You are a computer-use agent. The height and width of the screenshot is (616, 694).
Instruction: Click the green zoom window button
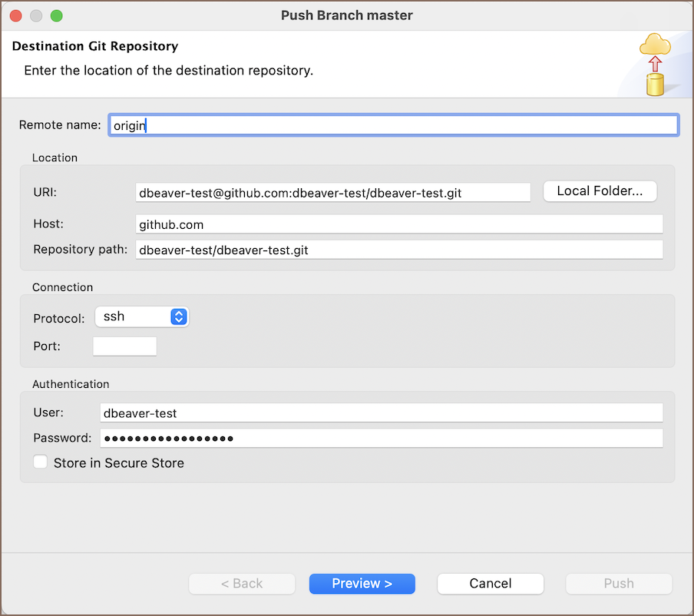click(56, 15)
